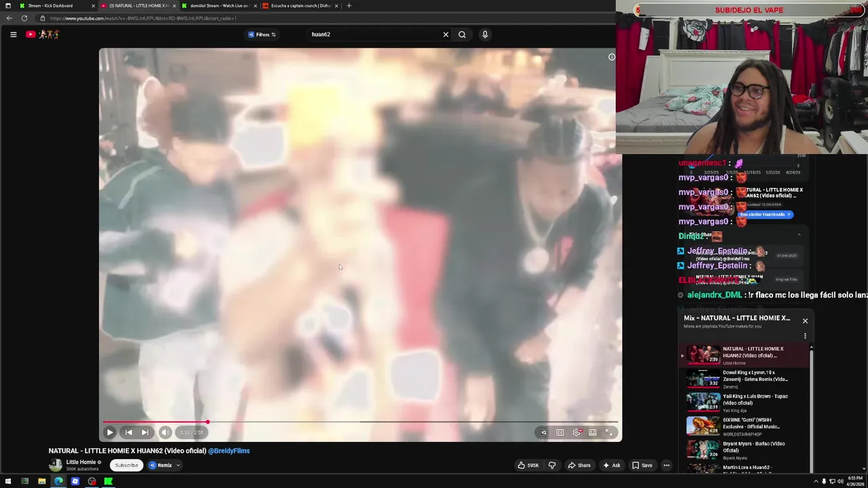Play Yaii King x Luis Brown - Tupac

point(744,403)
